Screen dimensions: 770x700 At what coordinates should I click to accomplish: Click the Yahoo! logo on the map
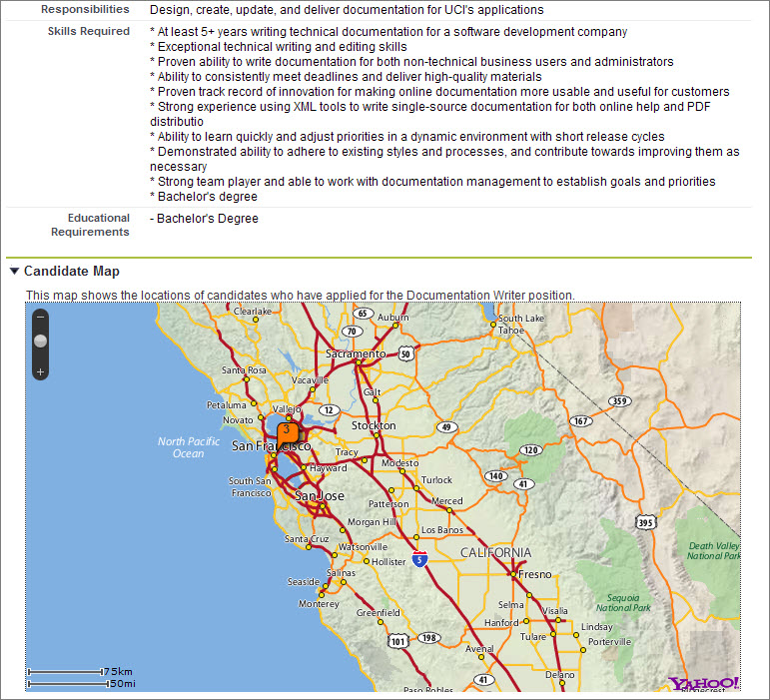(x=703, y=683)
